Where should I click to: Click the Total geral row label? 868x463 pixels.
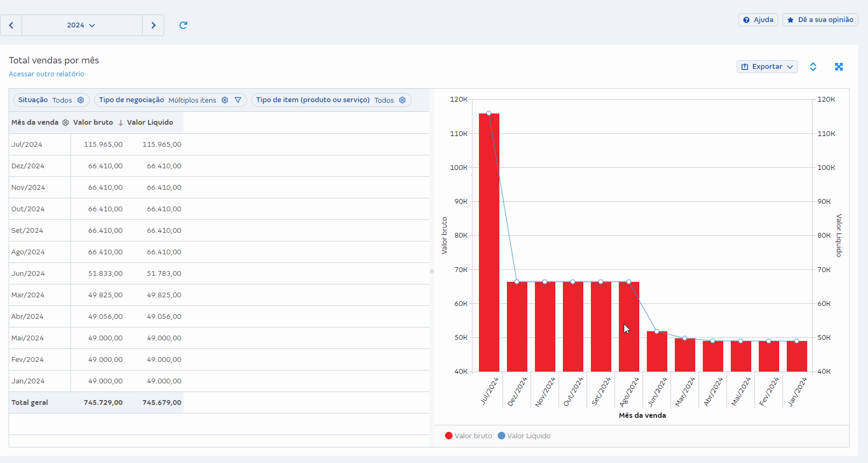[x=30, y=403]
